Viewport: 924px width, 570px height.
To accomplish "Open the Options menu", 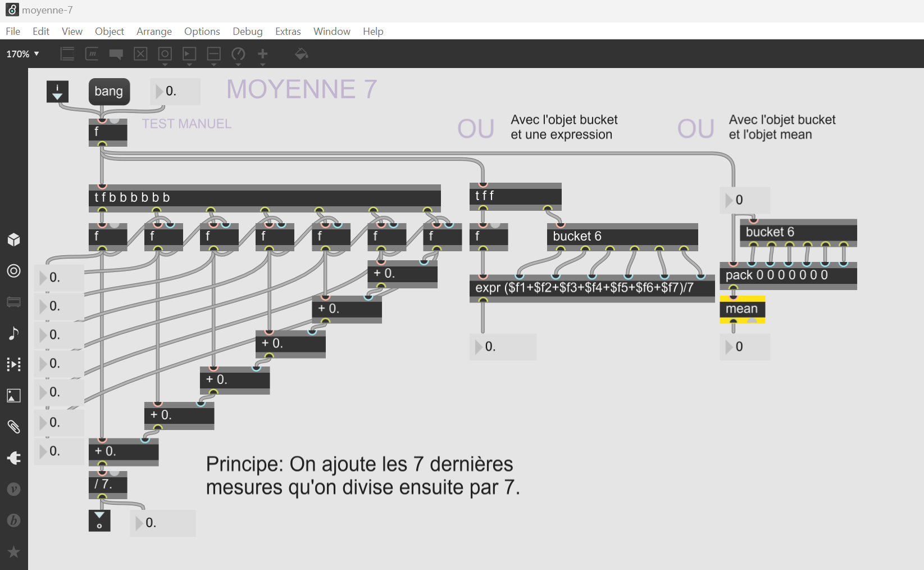I will [202, 31].
